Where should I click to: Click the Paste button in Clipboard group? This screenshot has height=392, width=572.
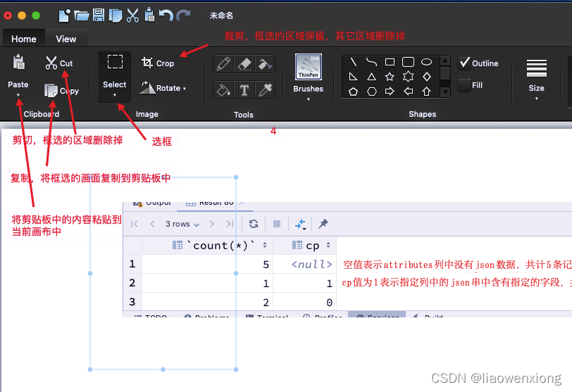pos(18,70)
